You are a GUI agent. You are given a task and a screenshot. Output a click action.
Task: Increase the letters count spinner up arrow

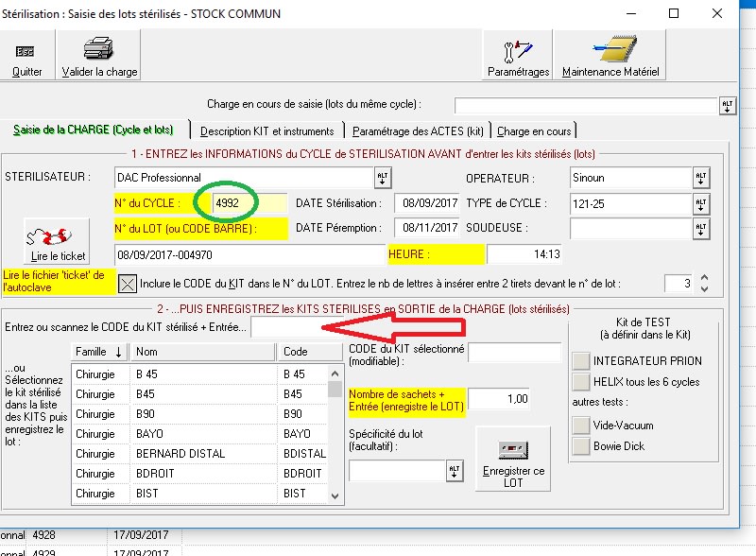704,278
